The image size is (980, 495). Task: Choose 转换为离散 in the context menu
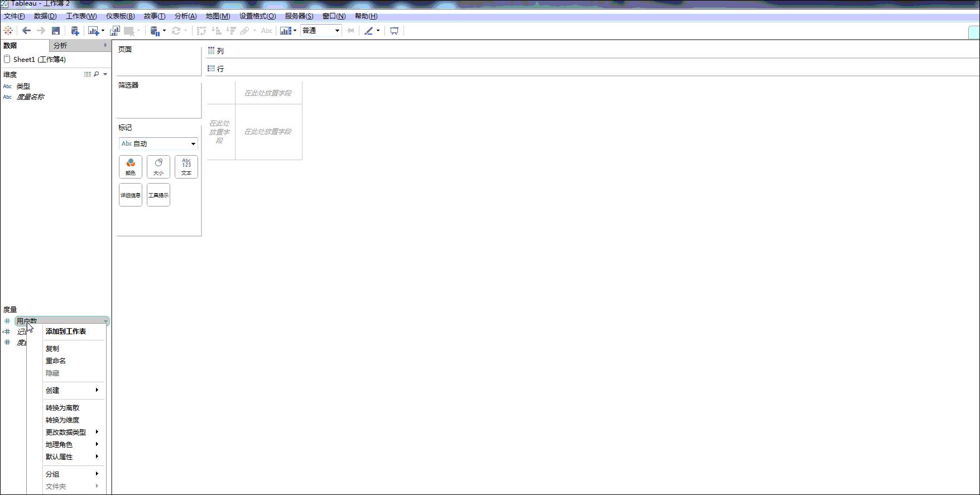tap(63, 408)
